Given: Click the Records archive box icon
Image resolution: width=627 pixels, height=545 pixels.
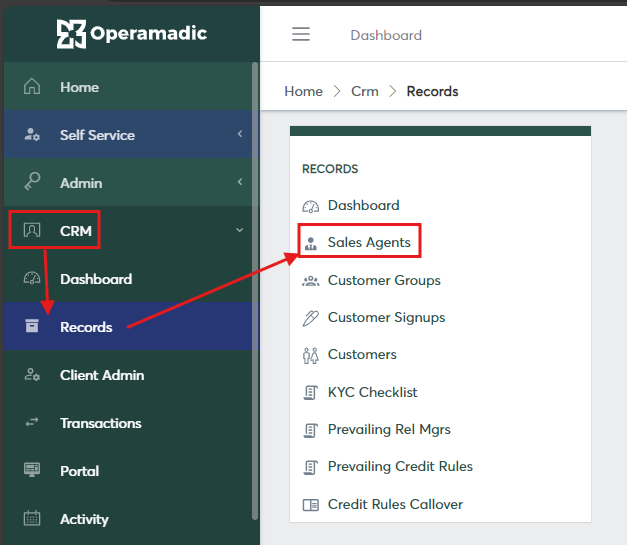Looking at the screenshot, I should pyautogui.click(x=32, y=326).
